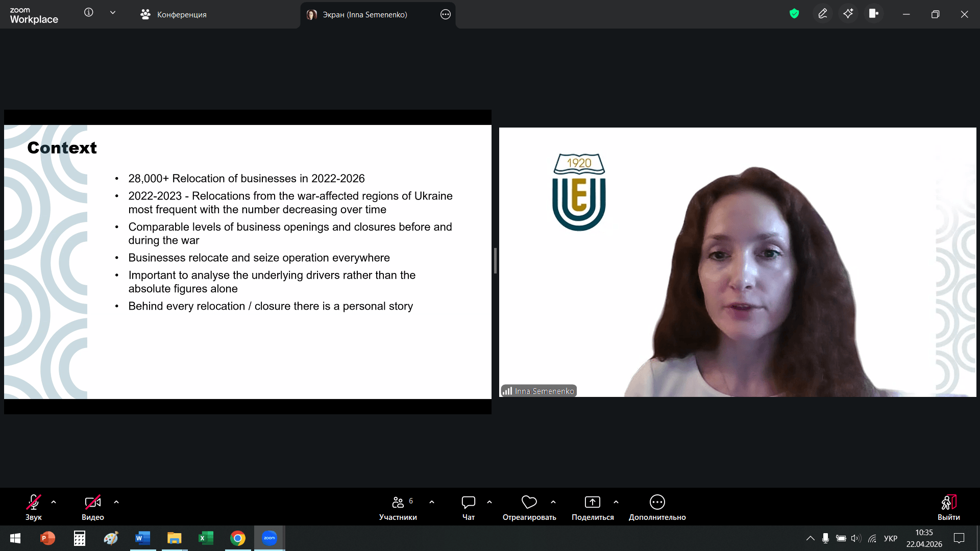Expand share options arrow beside Поделиться

pos(616,502)
